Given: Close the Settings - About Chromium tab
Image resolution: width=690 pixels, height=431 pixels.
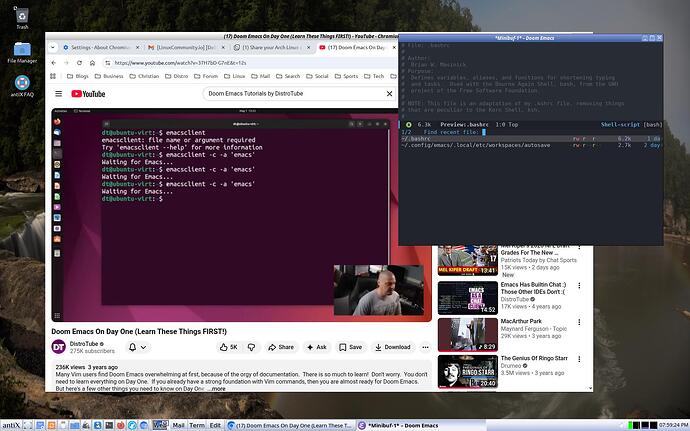Looking at the screenshot, I should (137, 47).
